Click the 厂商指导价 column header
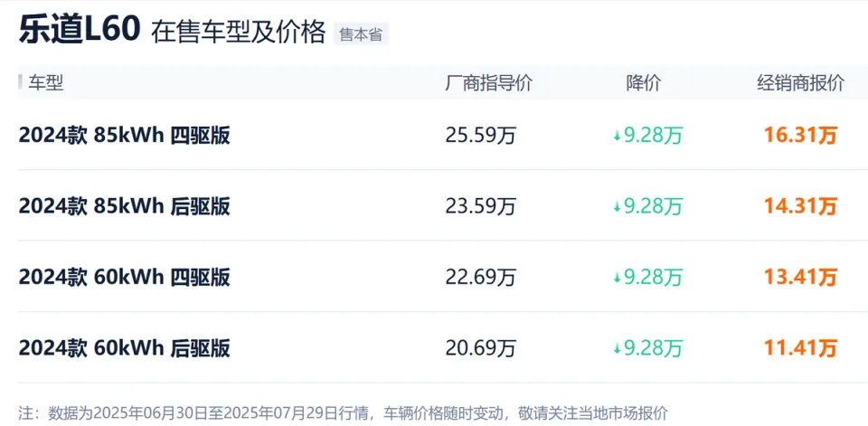 coord(489,83)
